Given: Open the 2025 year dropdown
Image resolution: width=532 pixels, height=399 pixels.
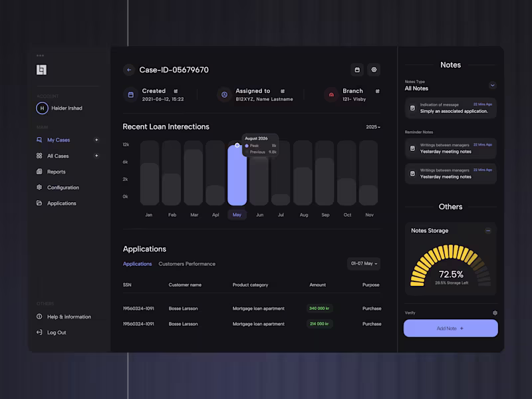Looking at the screenshot, I should [x=372, y=126].
